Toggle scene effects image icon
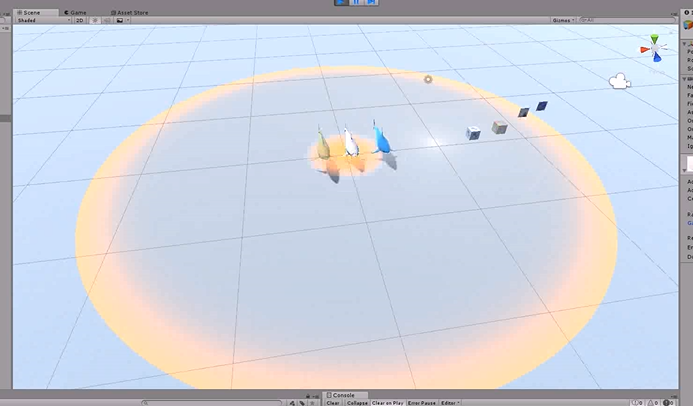The height and width of the screenshot is (406, 693). [120, 20]
